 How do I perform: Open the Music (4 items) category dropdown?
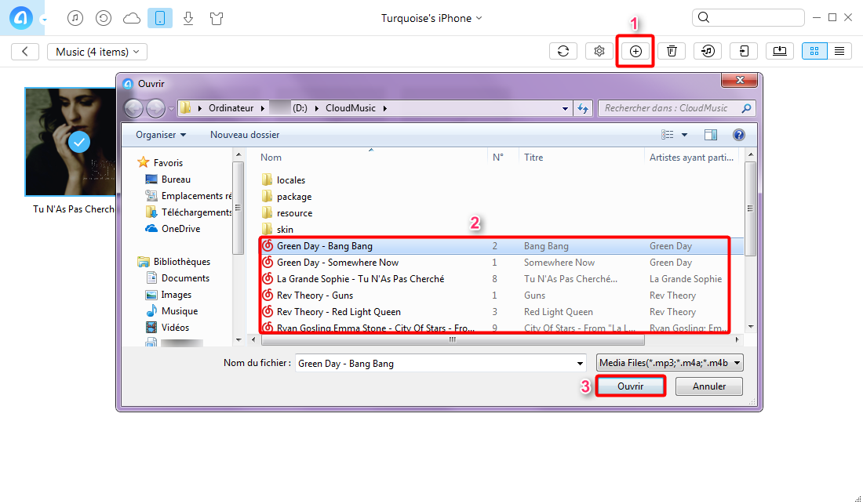click(x=97, y=52)
